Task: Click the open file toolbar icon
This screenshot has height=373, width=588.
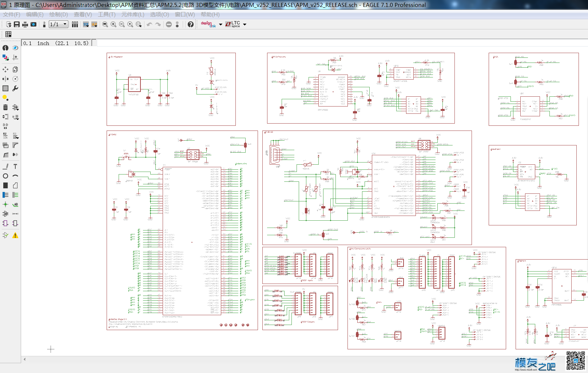Action: [8, 24]
